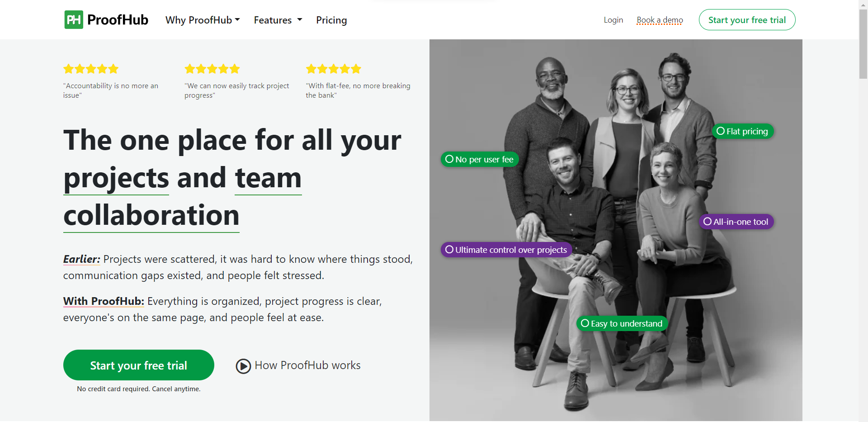The height and width of the screenshot is (422, 868).
Task: Click the five-star rating above Accountability quote
Action: (x=90, y=69)
